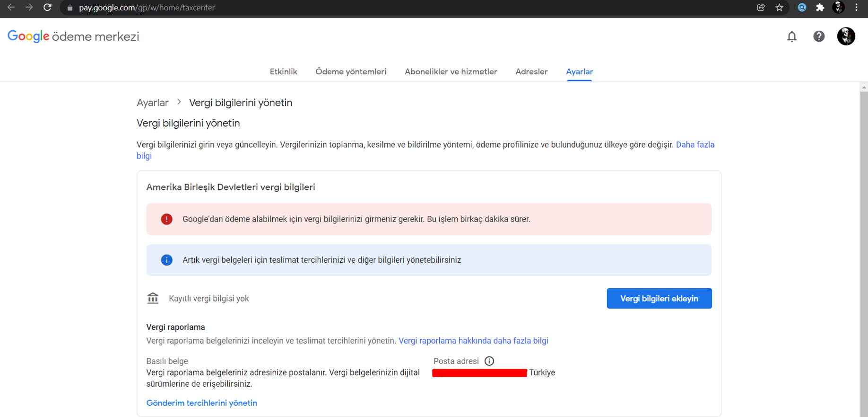868x417 pixels.
Task: Open the Google account avatar menu
Action: [846, 36]
